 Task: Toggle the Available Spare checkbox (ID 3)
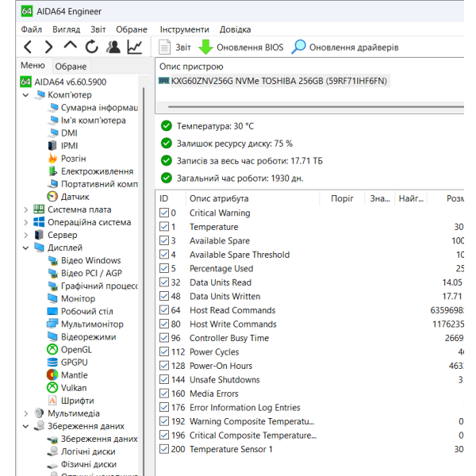coord(164,240)
